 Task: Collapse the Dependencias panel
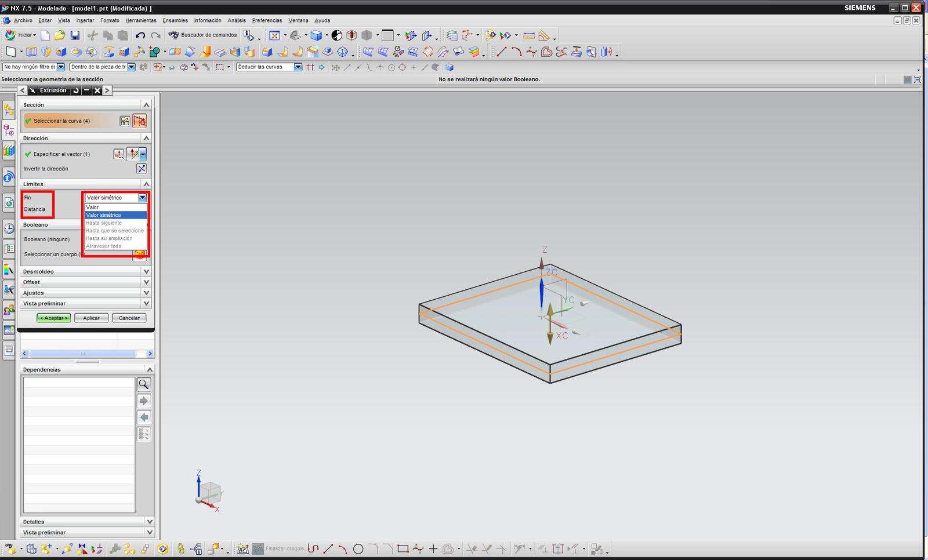pyautogui.click(x=150, y=369)
